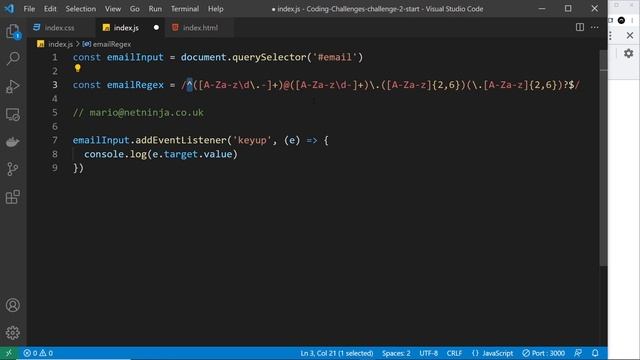Open the Edit menu
Viewport: 640px width, 360px height.
[50, 9]
